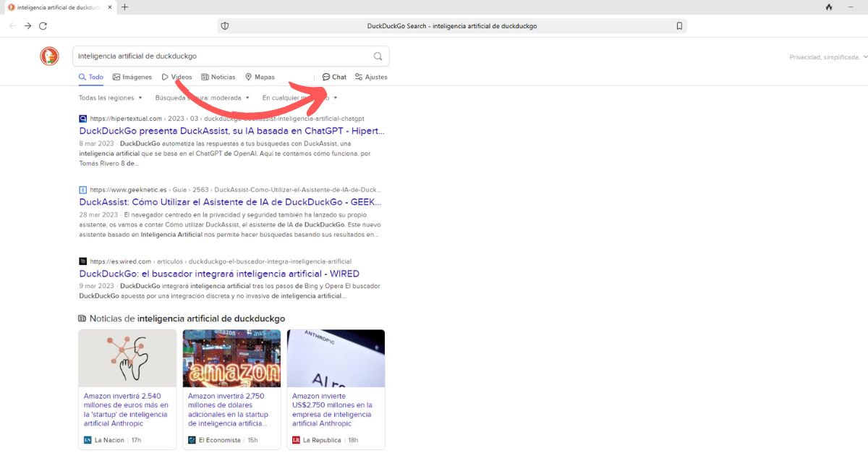Viewport: 868px width, 456px height.
Task: Click the La Nacion source logo
Action: [88, 440]
